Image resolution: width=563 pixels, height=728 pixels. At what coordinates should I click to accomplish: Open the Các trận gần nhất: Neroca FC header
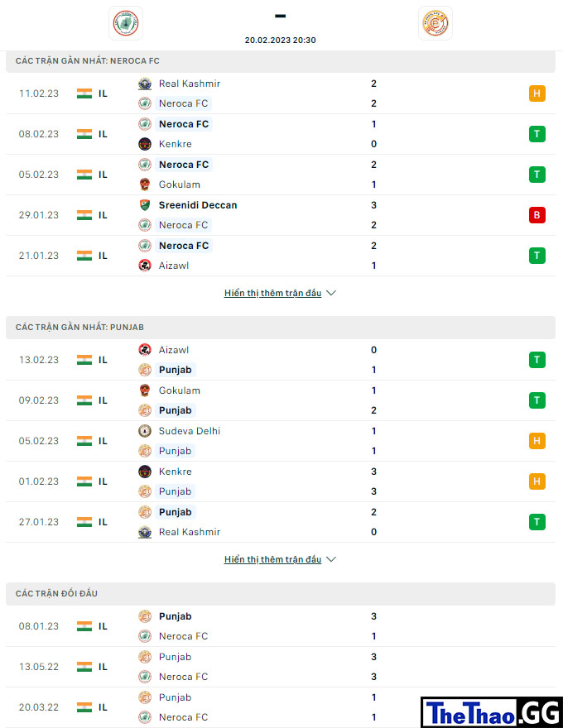[281, 61]
